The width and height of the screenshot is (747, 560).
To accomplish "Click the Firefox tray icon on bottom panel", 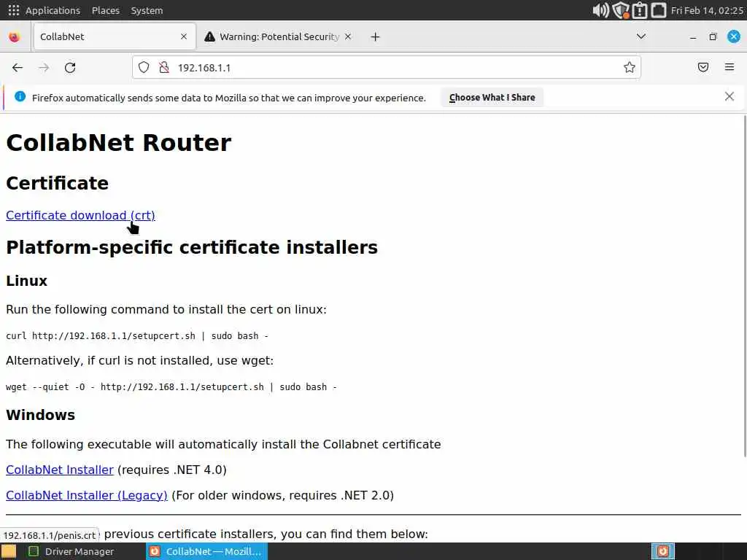I will coord(663,551).
